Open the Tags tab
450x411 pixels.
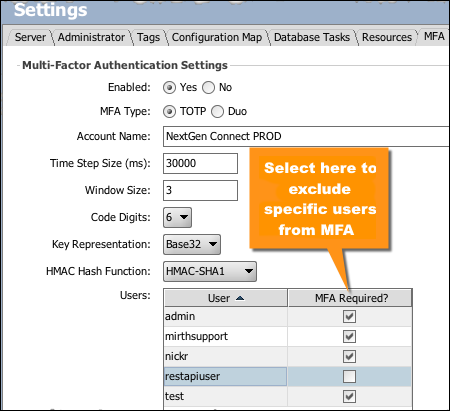point(148,37)
